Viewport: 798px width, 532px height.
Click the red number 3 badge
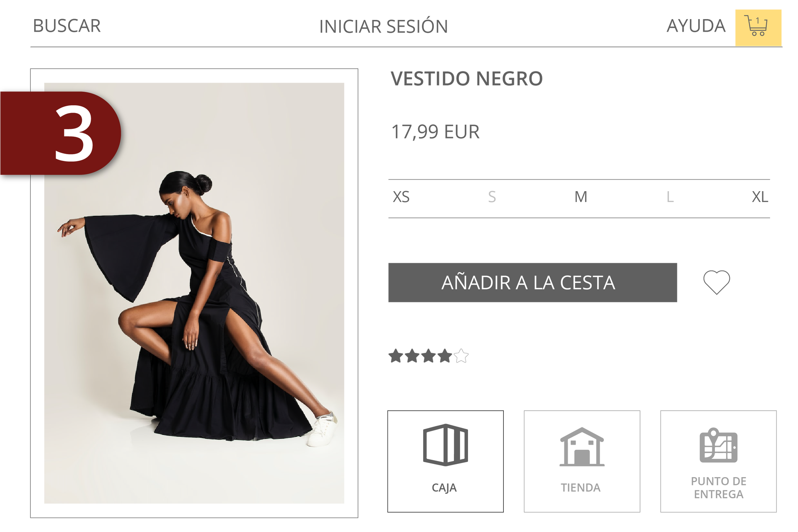click(x=61, y=133)
